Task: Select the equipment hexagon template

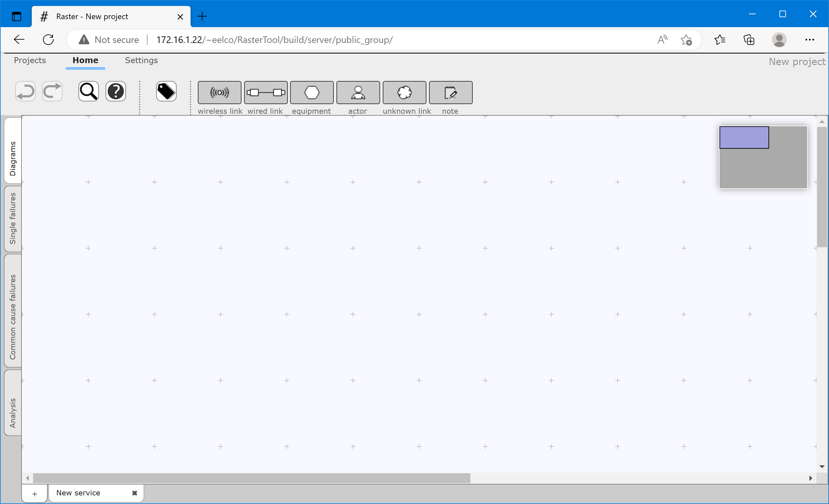Action: [x=312, y=93]
